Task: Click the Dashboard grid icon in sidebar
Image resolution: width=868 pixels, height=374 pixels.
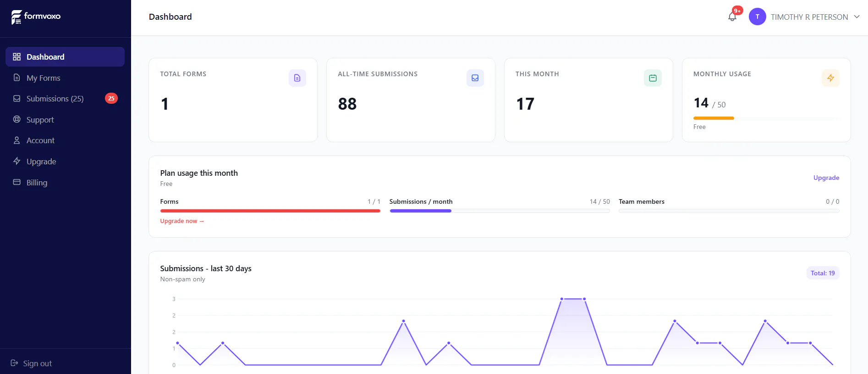Action: click(17, 57)
